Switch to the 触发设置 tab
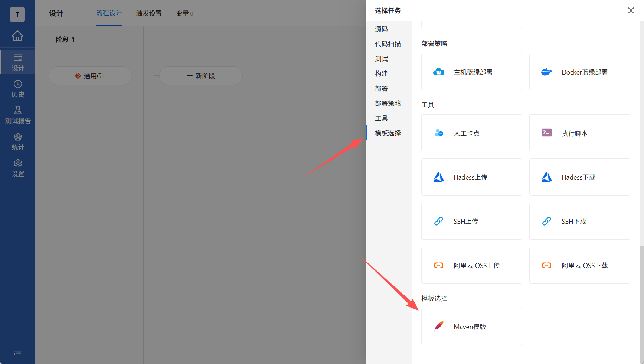Viewport: 644px width, 364px height. [148, 13]
